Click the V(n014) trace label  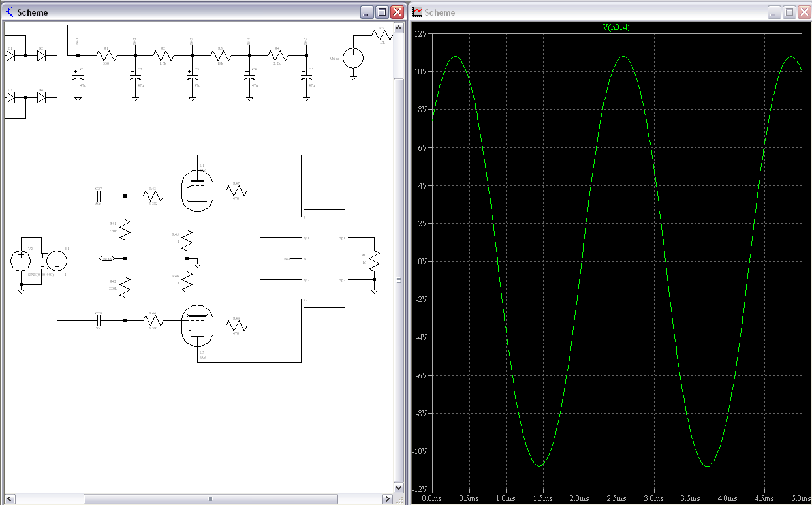coord(616,27)
